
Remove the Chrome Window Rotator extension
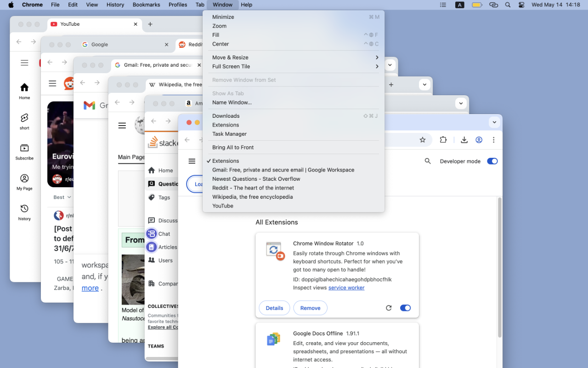(311, 308)
